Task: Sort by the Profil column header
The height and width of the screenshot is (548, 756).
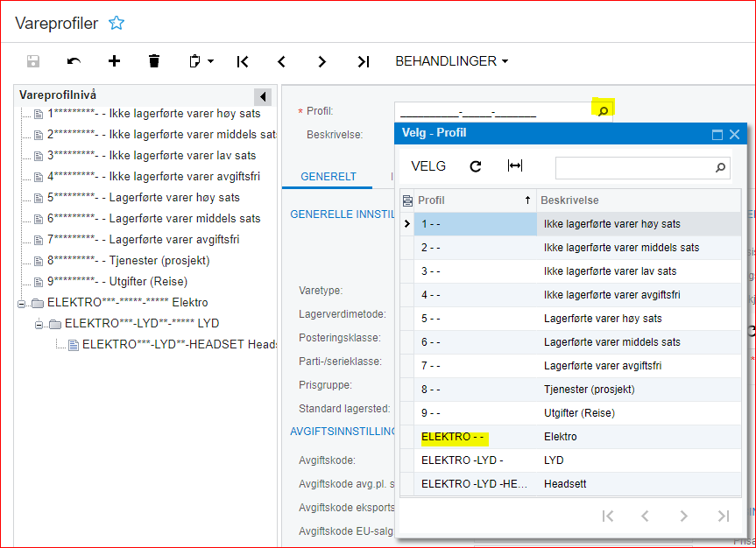Action: click(476, 200)
